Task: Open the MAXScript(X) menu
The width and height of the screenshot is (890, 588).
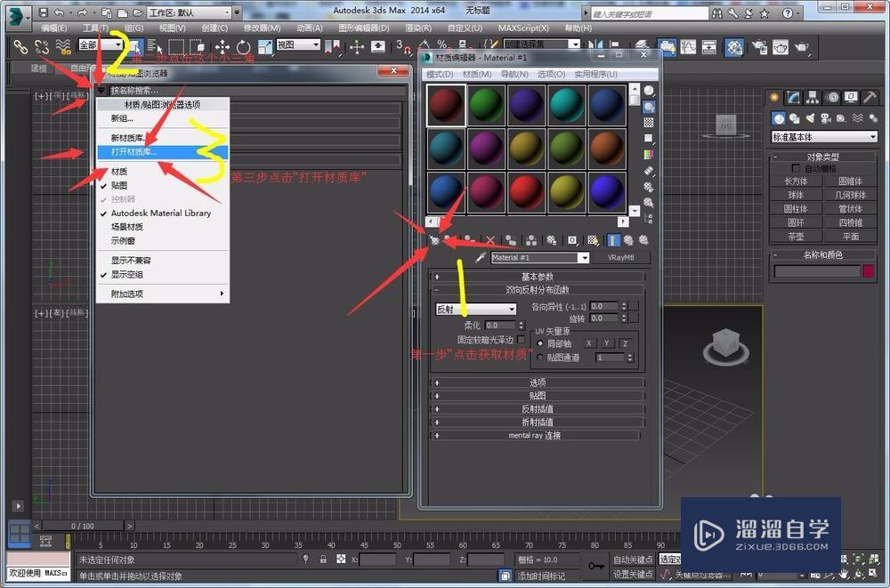Action: [522, 28]
